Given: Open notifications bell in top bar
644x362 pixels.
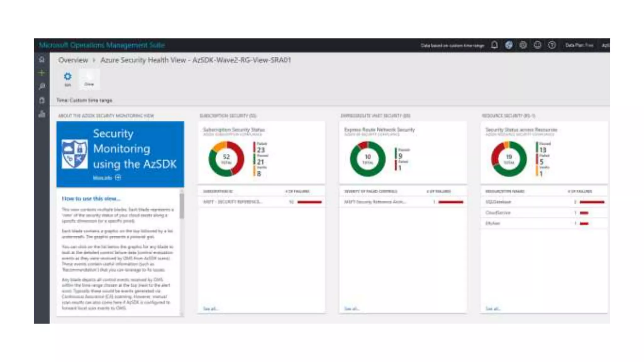Looking at the screenshot, I should (494, 45).
